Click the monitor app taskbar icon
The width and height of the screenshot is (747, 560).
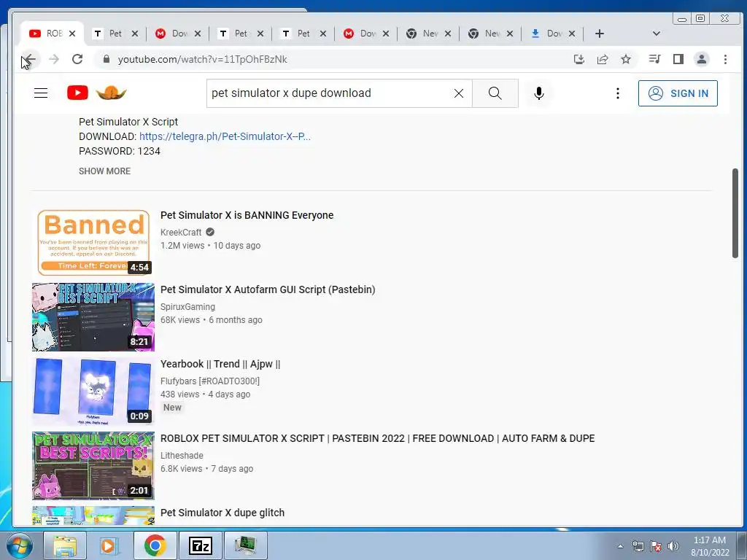pos(245,545)
